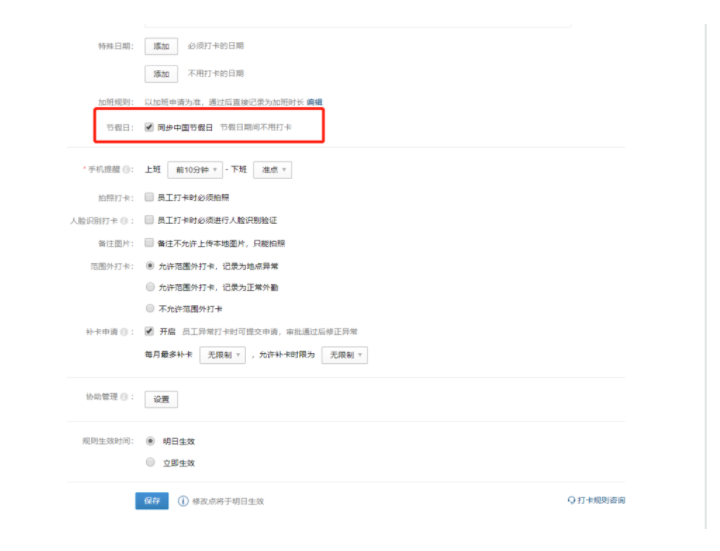Select 允许范围外打卡，记录为正常外勤 radio
720x551 pixels.
(x=150, y=287)
